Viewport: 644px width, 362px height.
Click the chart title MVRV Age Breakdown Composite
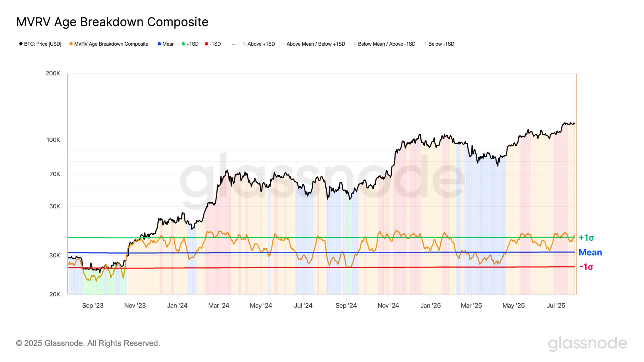(x=112, y=22)
